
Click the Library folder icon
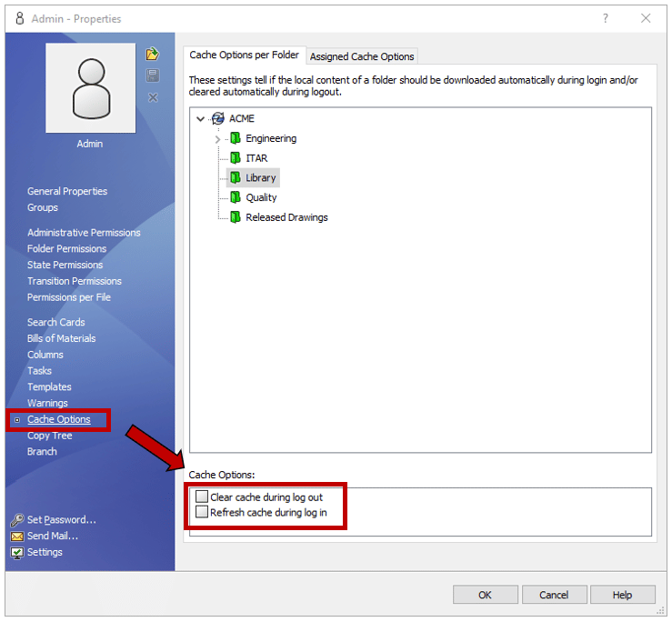click(x=236, y=177)
